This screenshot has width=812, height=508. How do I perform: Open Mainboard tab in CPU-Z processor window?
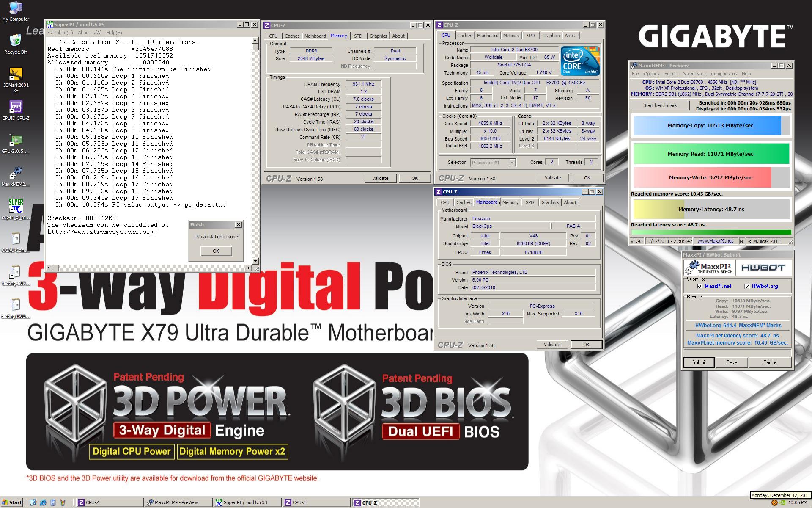(488, 36)
